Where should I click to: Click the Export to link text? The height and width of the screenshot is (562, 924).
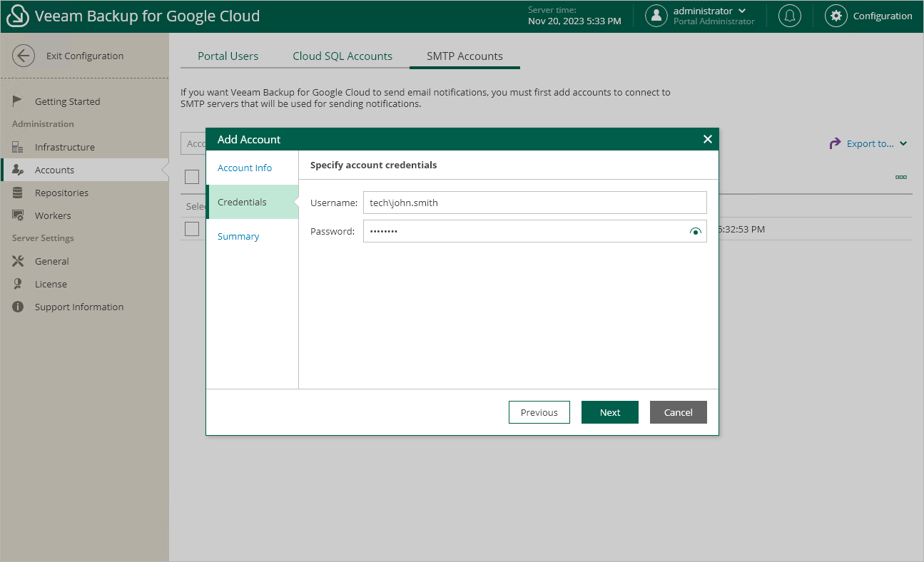point(870,143)
